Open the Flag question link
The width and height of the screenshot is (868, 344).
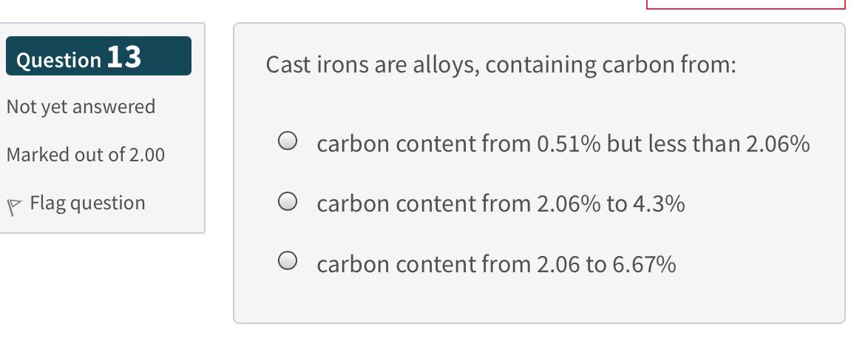[x=87, y=203]
